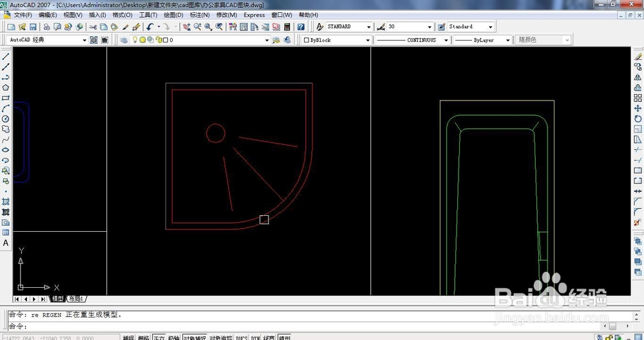This screenshot has height=340, width=644.
Task: Open the dimension style dropdown showing 30
Action: tap(430, 26)
